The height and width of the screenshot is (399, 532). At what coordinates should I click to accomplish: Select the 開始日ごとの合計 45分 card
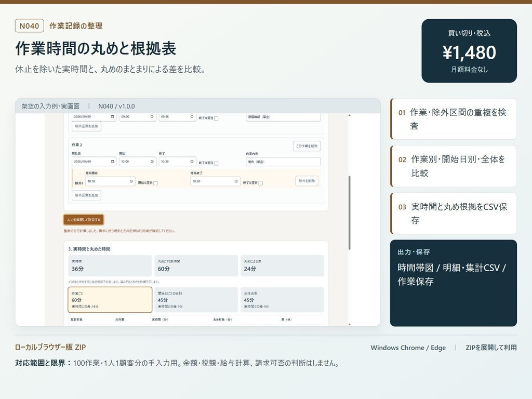196,300
